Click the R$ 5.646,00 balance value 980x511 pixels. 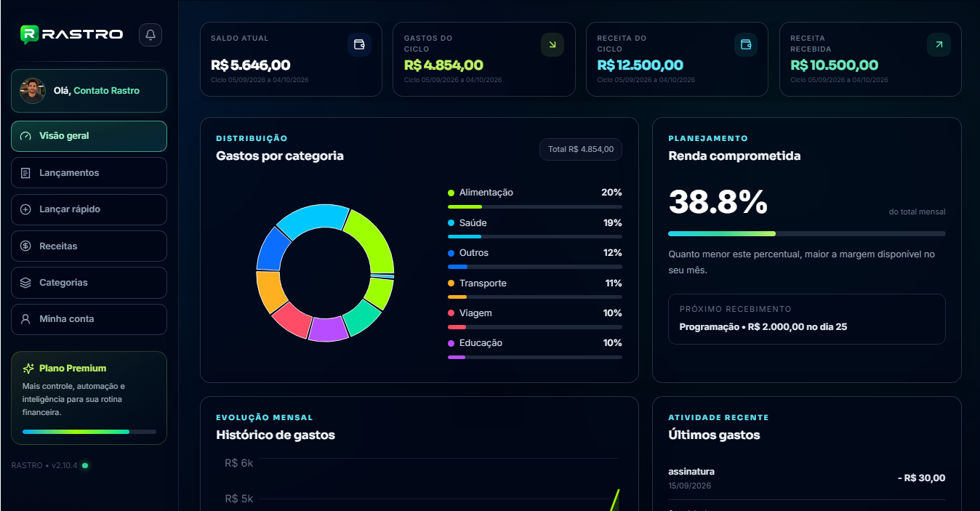(x=251, y=65)
